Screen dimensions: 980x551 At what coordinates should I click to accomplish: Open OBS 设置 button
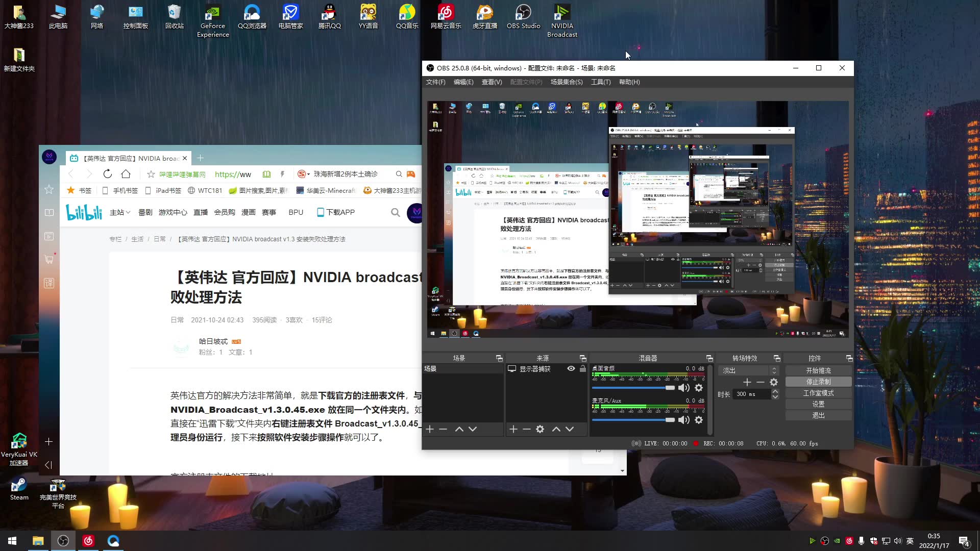[818, 405]
